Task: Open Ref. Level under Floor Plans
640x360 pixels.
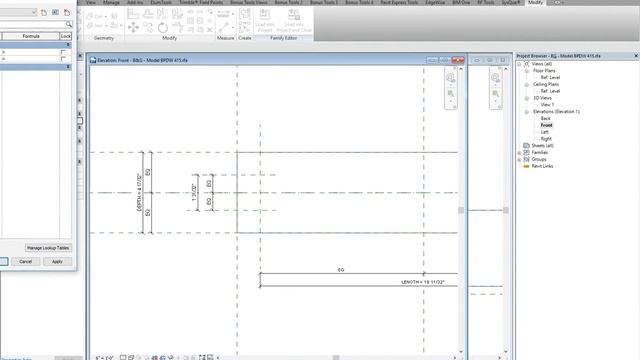Action: coord(550,78)
